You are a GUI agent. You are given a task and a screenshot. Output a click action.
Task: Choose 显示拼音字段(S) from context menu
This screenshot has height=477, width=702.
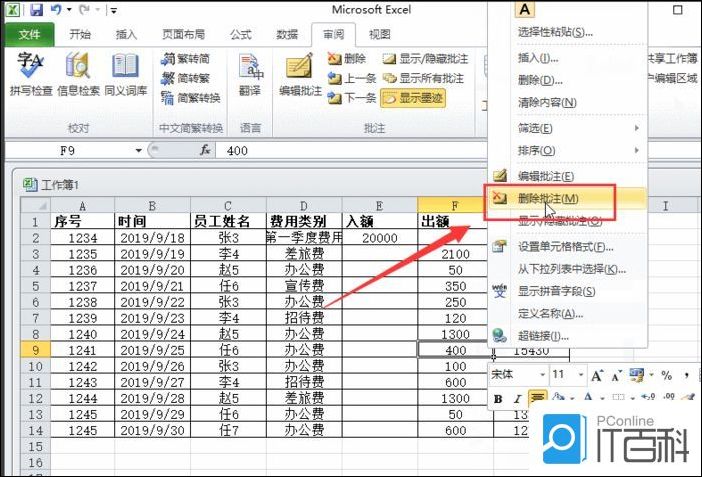[568, 291]
